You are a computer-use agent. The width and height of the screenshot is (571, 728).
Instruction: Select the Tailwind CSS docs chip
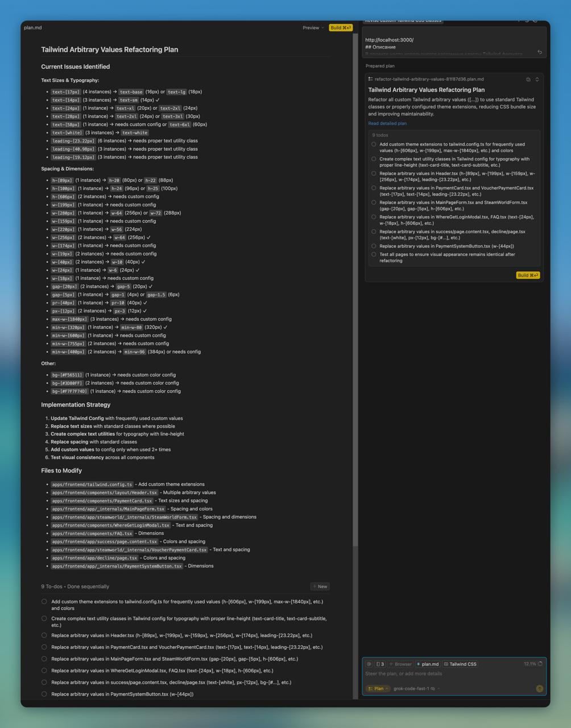(x=460, y=664)
